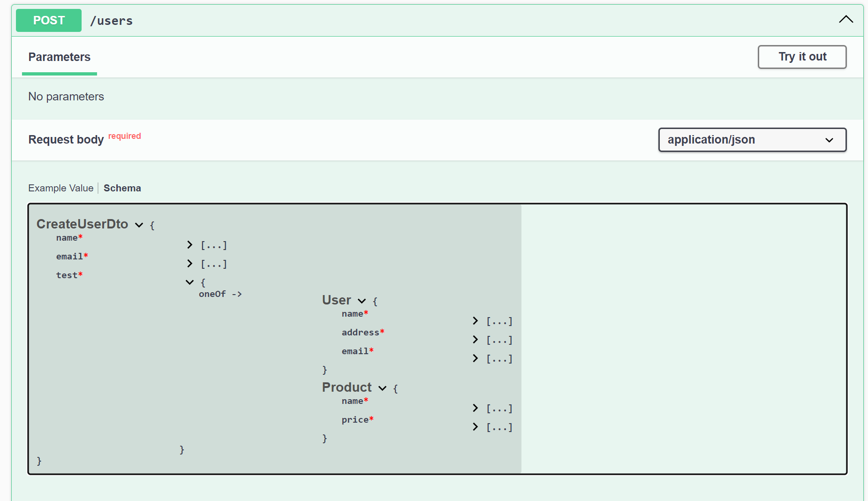Expand User email property details
Screen dimensions: 868x501
click(476, 358)
